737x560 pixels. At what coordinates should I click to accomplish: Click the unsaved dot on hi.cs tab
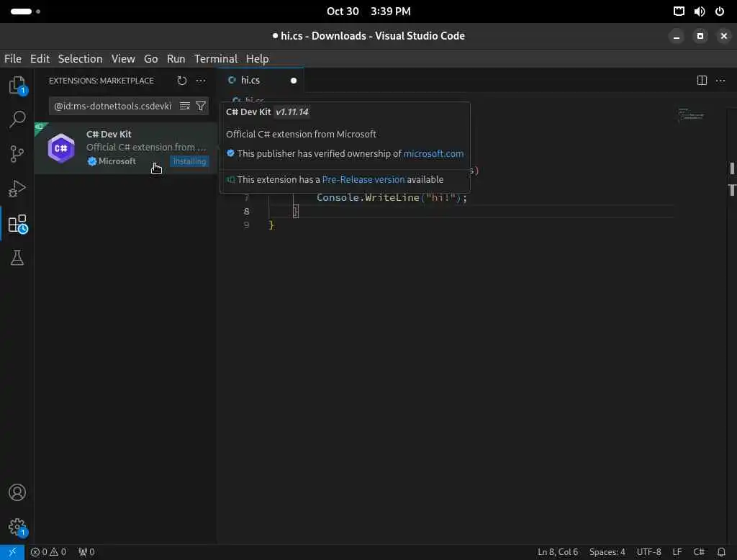[x=294, y=81]
